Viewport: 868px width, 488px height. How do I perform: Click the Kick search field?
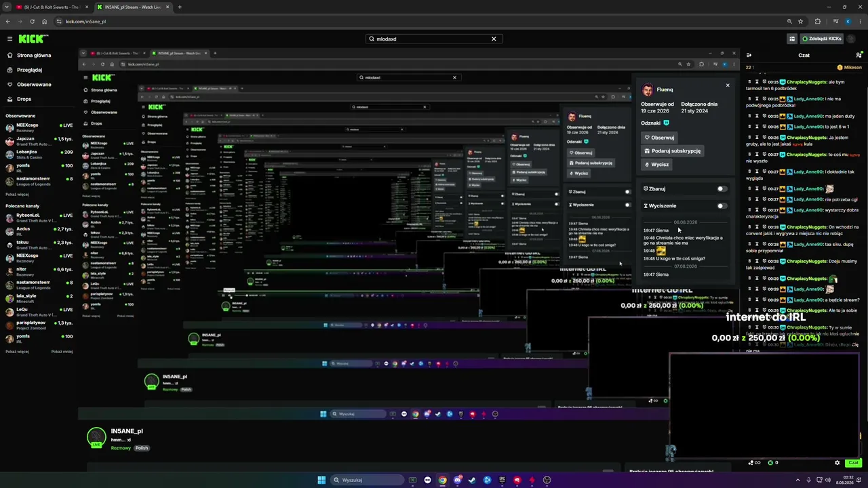433,39
